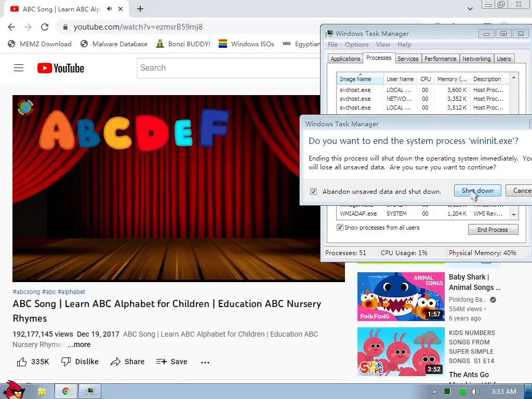The width and height of the screenshot is (532, 399).
Task: Dislike the ABC Song video
Action: tap(79, 362)
